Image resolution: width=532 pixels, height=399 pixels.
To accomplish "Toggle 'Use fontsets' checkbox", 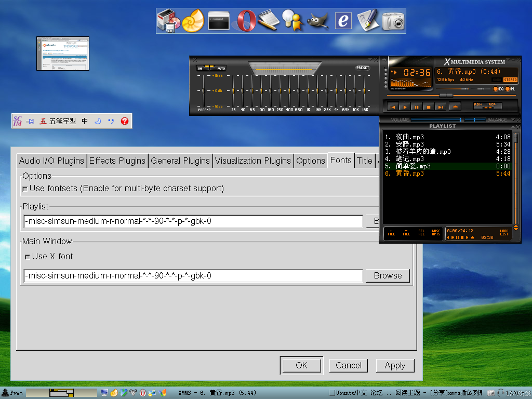I will (25, 189).
